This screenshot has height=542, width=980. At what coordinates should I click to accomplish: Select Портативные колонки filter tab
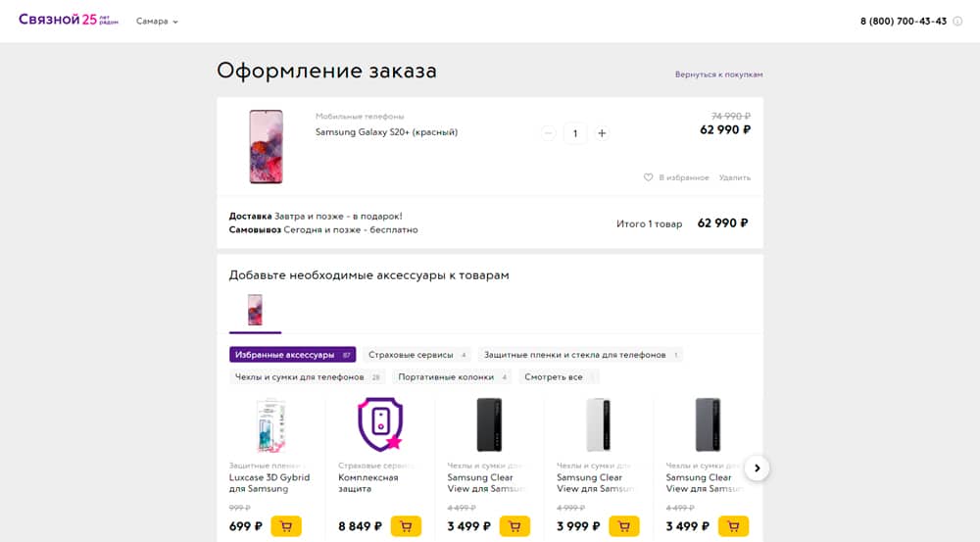[452, 377]
